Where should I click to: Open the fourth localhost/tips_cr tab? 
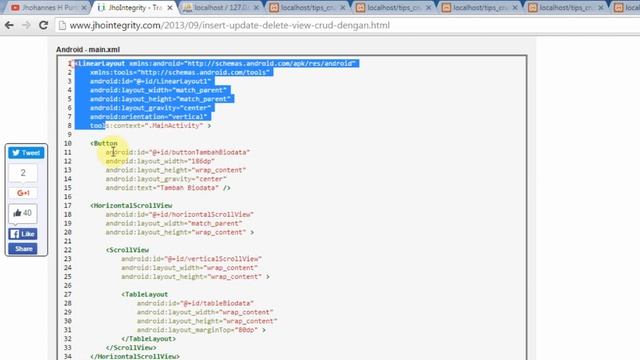[x=565, y=7]
